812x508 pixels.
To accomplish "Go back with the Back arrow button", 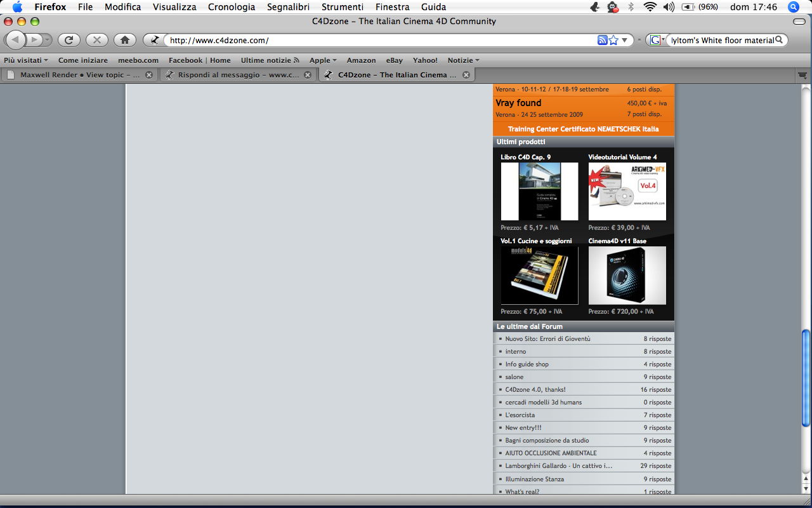I will tap(16, 40).
